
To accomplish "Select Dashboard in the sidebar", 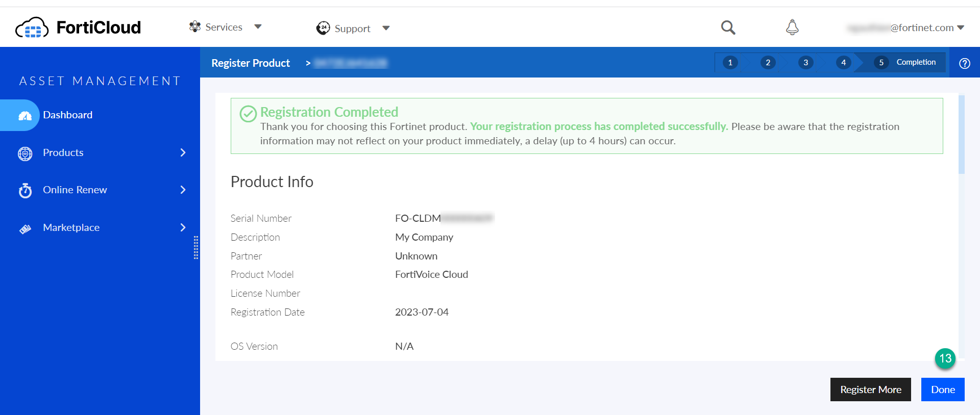I will [68, 115].
